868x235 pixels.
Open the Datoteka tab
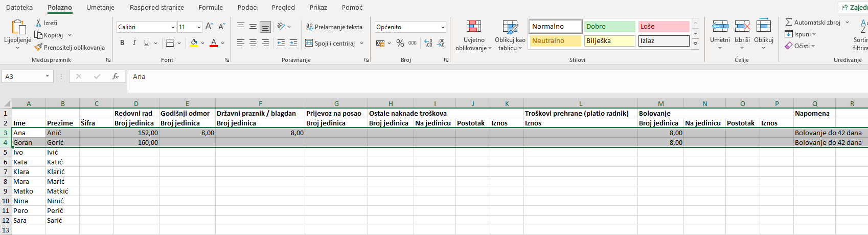point(19,7)
